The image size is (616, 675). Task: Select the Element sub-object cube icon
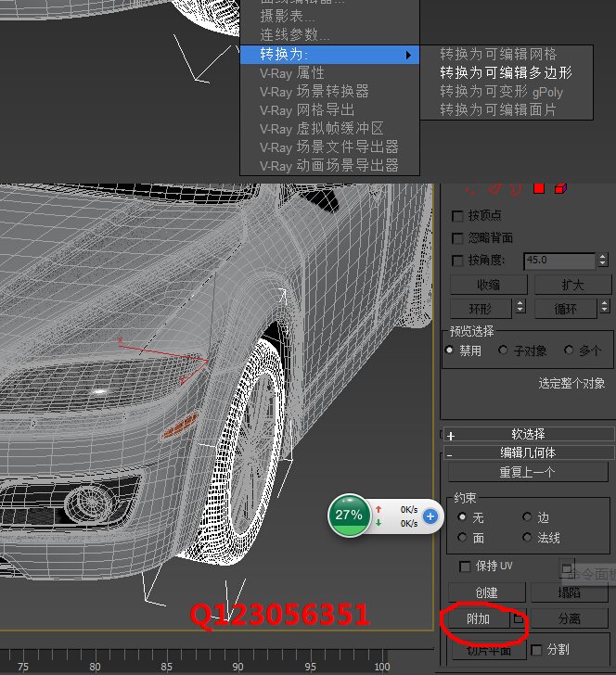pyautogui.click(x=560, y=188)
